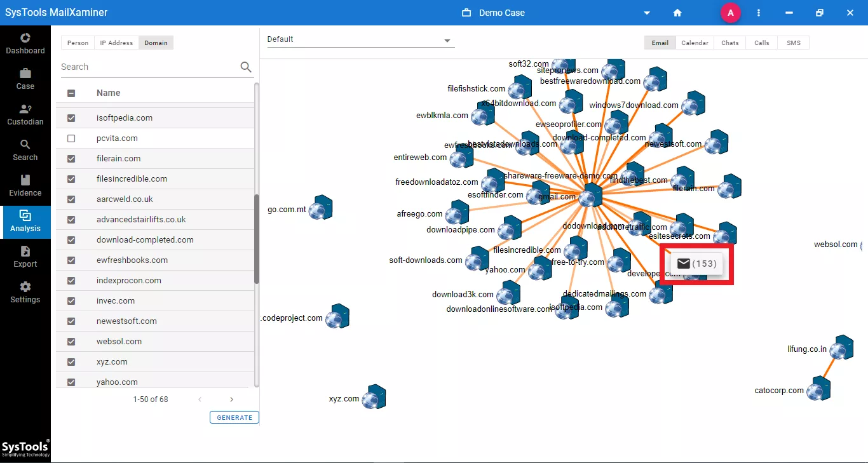
Task: Switch to the Chats tab
Action: (x=730, y=43)
